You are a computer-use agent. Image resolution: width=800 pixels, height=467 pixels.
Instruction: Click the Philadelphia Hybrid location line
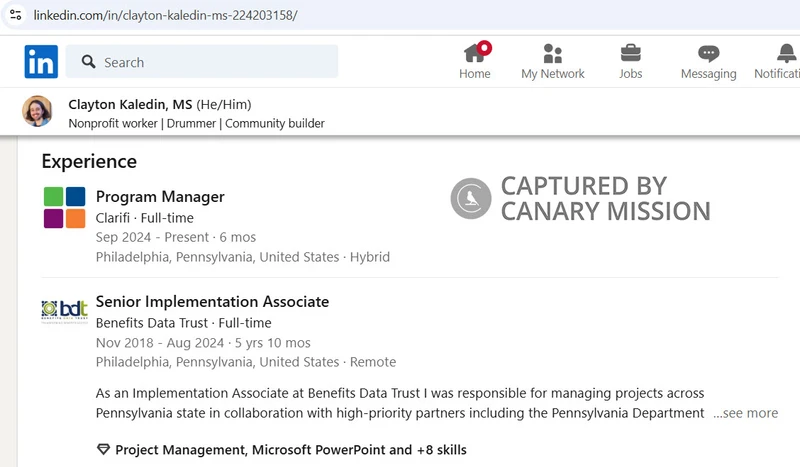243,257
